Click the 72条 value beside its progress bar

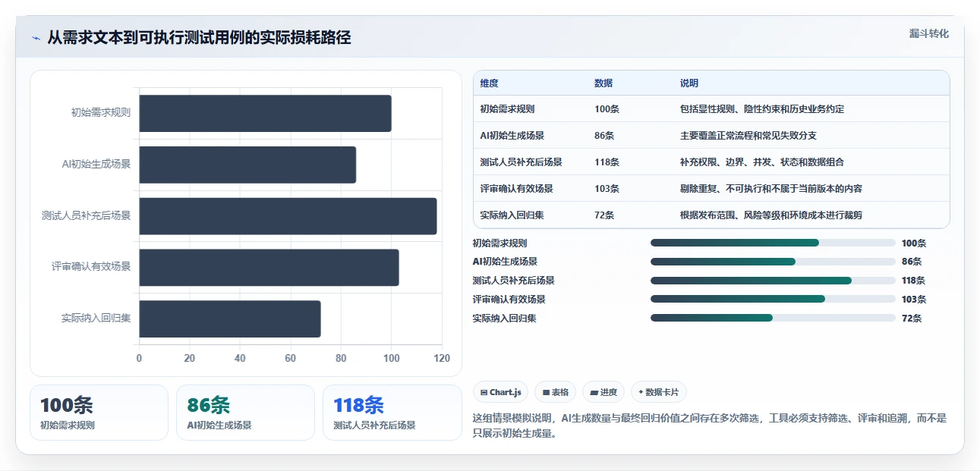point(912,319)
